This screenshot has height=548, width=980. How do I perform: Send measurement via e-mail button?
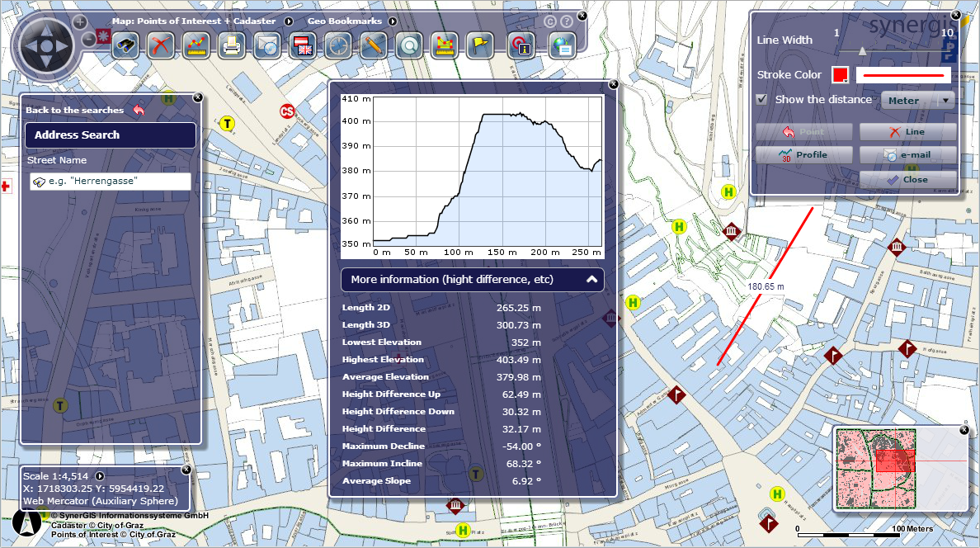(907, 154)
